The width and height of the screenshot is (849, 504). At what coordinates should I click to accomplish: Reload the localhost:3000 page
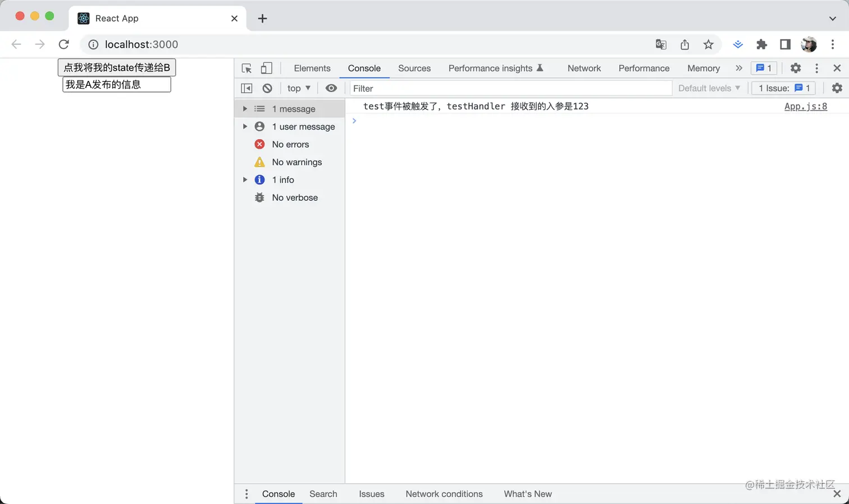point(64,44)
